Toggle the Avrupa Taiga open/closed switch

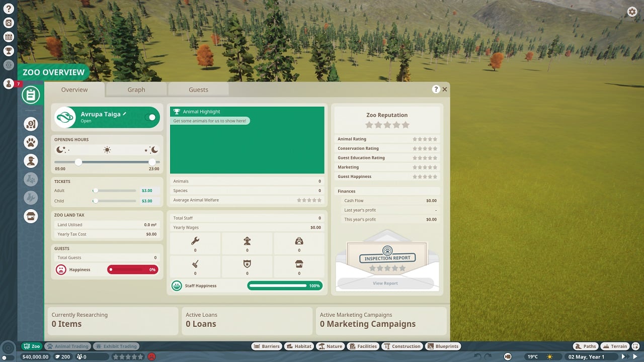click(150, 117)
